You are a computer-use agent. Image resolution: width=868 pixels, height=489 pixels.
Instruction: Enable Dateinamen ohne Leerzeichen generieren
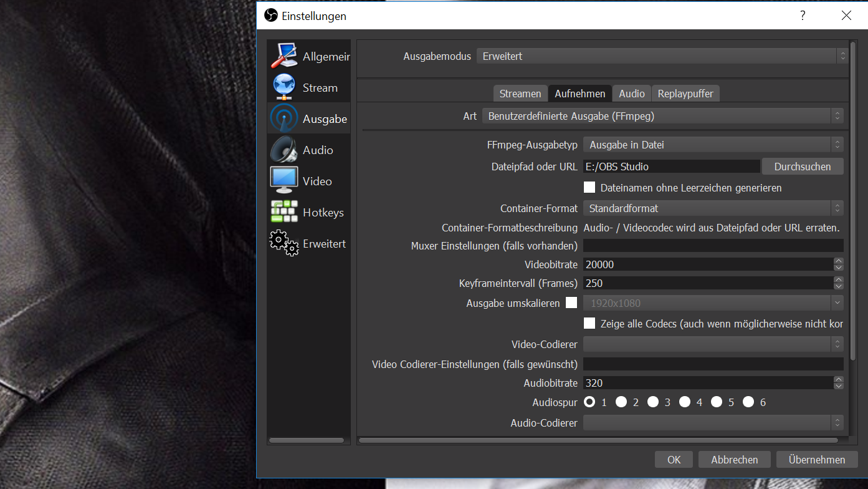click(589, 187)
